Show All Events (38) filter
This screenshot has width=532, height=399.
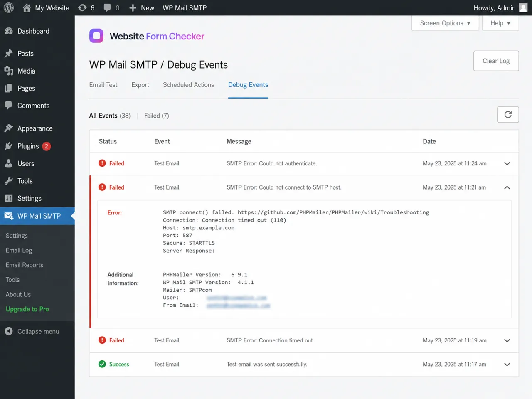pos(110,116)
